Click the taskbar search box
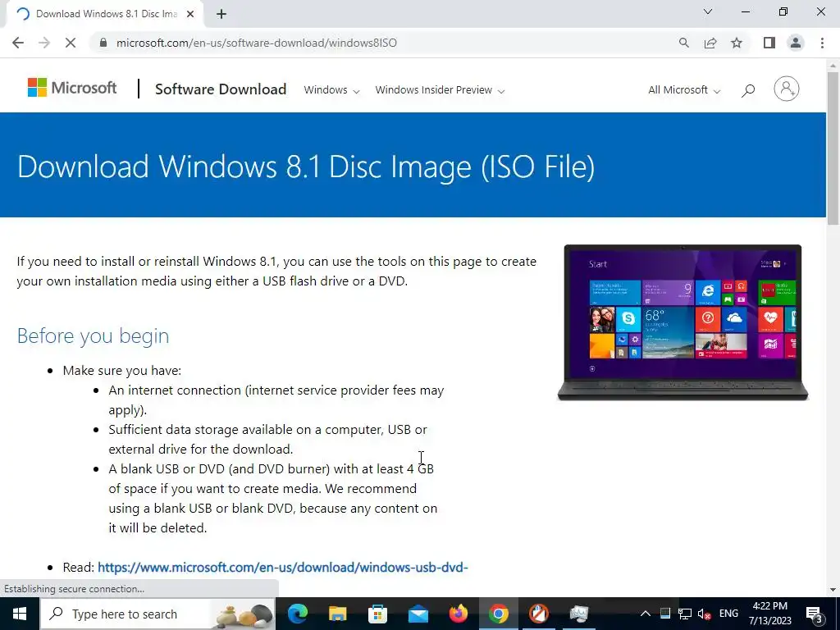The image size is (840, 630). tap(157, 614)
